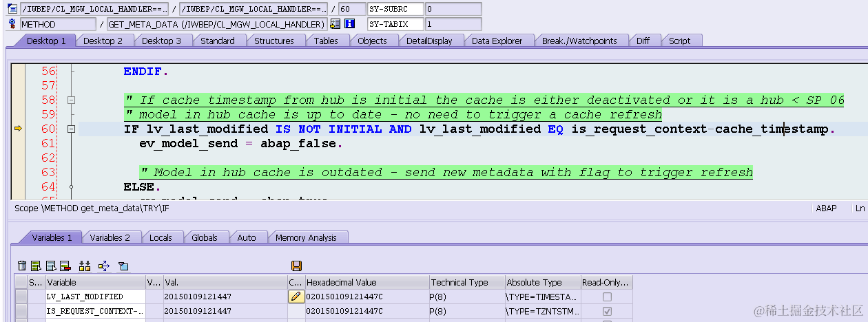
Task: Click the Technical Type column header
Action: click(466, 282)
